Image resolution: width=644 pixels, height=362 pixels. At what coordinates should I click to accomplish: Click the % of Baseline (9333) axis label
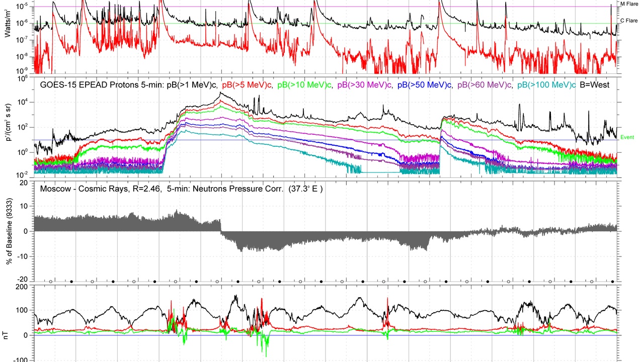click(x=8, y=232)
